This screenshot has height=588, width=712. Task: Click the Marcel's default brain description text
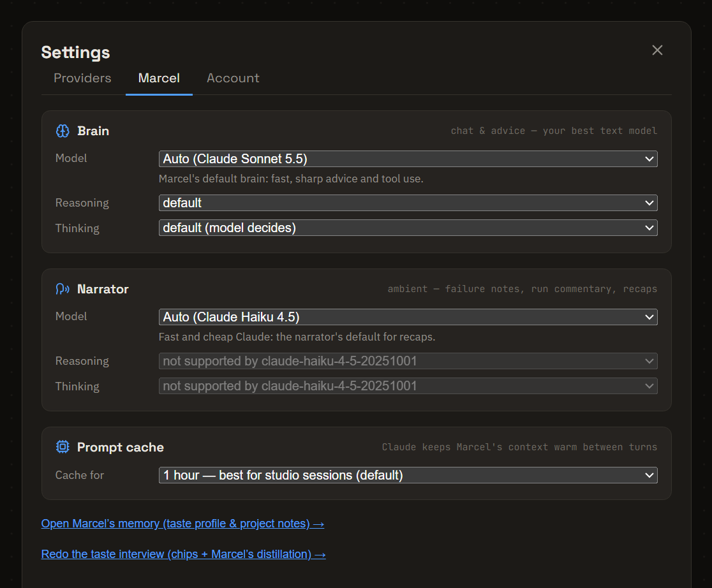[x=291, y=179]
